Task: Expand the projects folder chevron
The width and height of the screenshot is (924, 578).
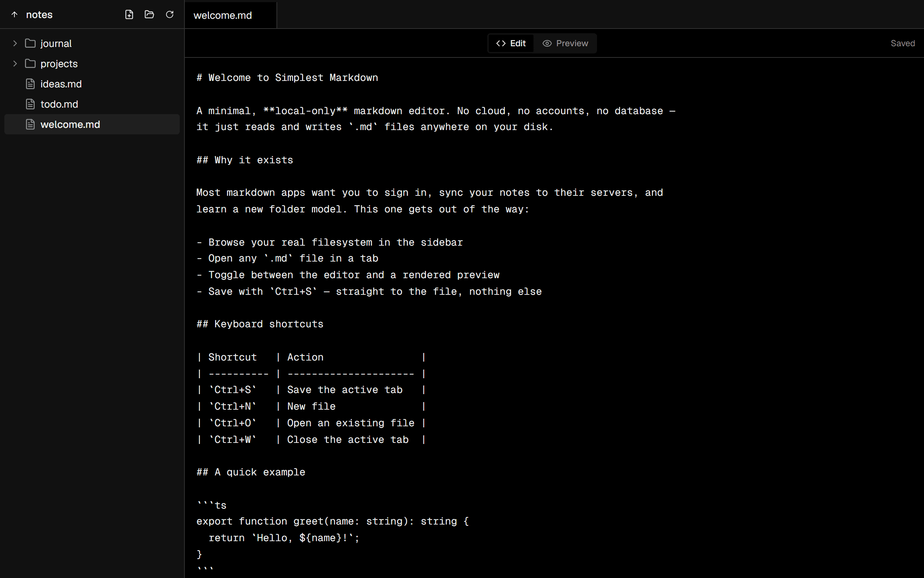Action: coord(15,64)
